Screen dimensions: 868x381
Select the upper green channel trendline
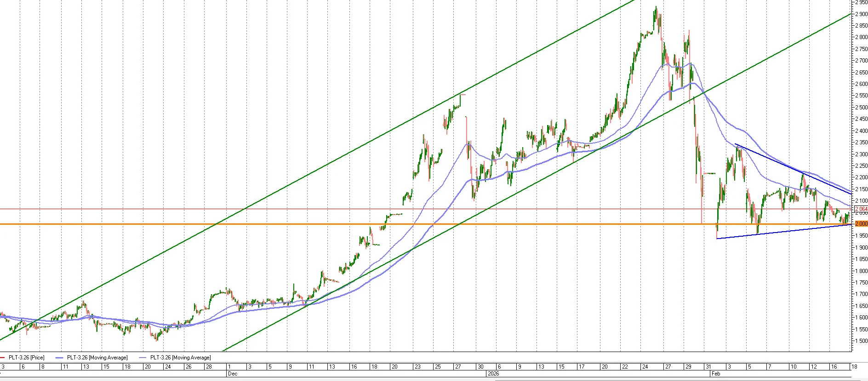[317, 170]
